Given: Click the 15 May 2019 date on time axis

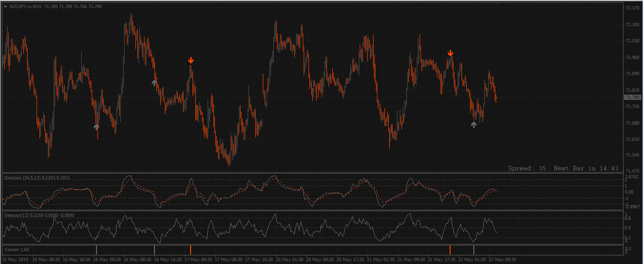Looking at the screenshot, I should [x=16, y=260].
